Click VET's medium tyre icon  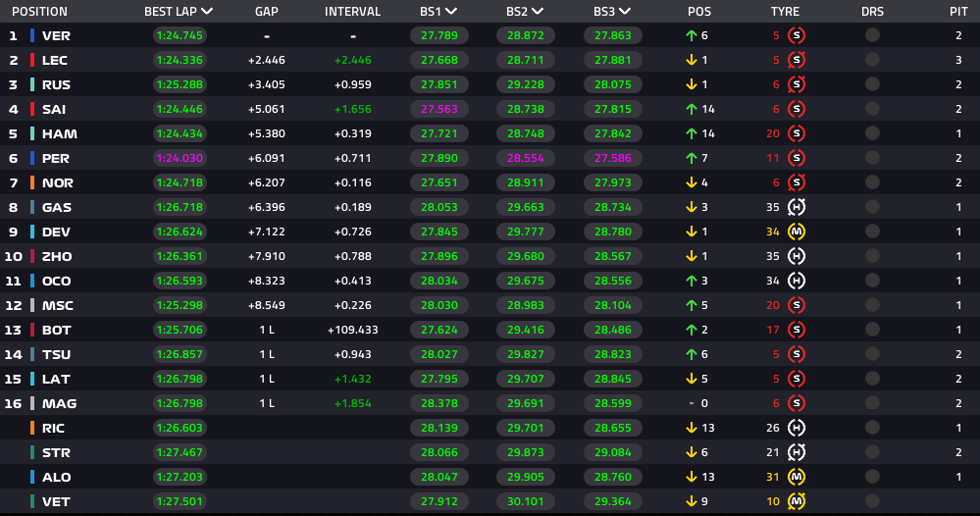pos(797,501)
